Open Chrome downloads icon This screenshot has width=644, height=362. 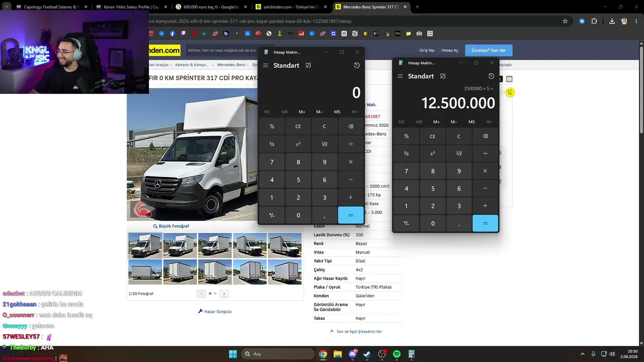coord(612,21)
